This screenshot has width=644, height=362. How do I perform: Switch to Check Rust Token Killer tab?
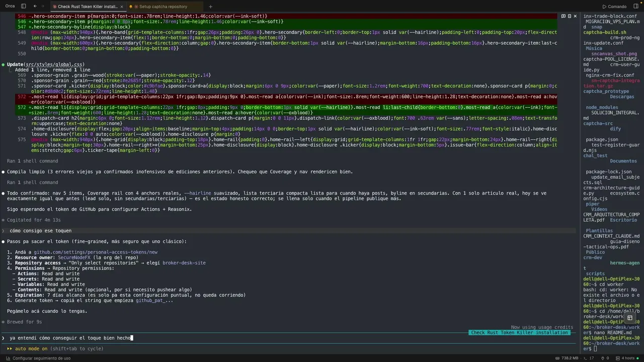(x=87, y=7)
